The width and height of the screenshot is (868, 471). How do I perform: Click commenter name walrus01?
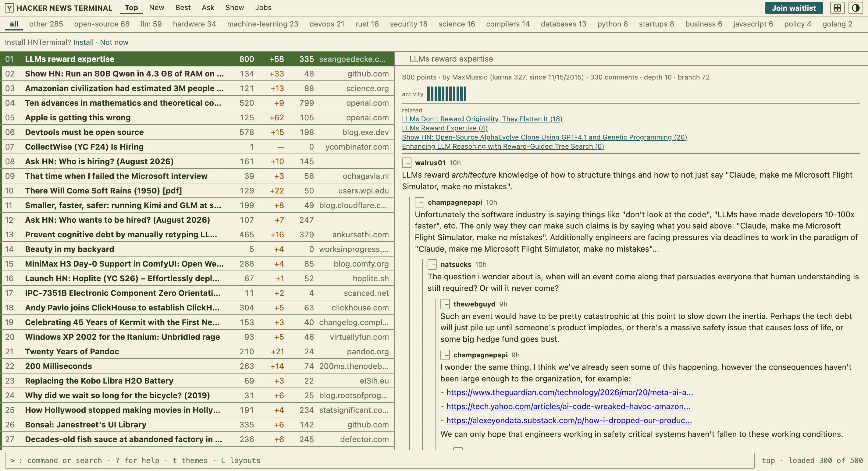[430, 163]
